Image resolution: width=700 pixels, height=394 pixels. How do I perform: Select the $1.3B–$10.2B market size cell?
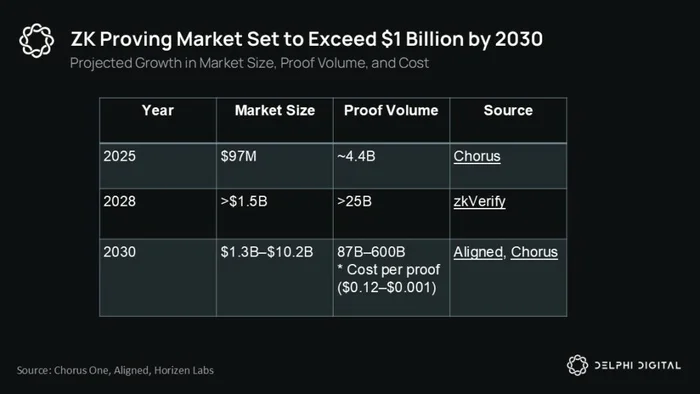coord(275,278)
